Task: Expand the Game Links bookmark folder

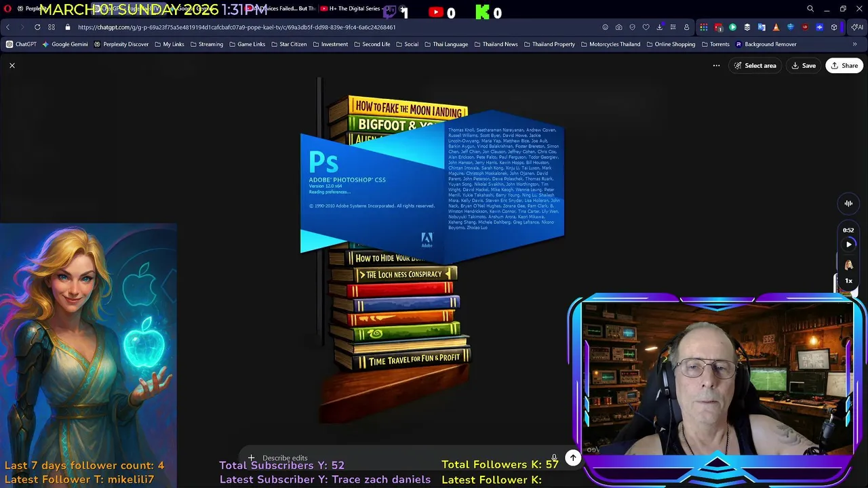Action: [x=248, y=44]
